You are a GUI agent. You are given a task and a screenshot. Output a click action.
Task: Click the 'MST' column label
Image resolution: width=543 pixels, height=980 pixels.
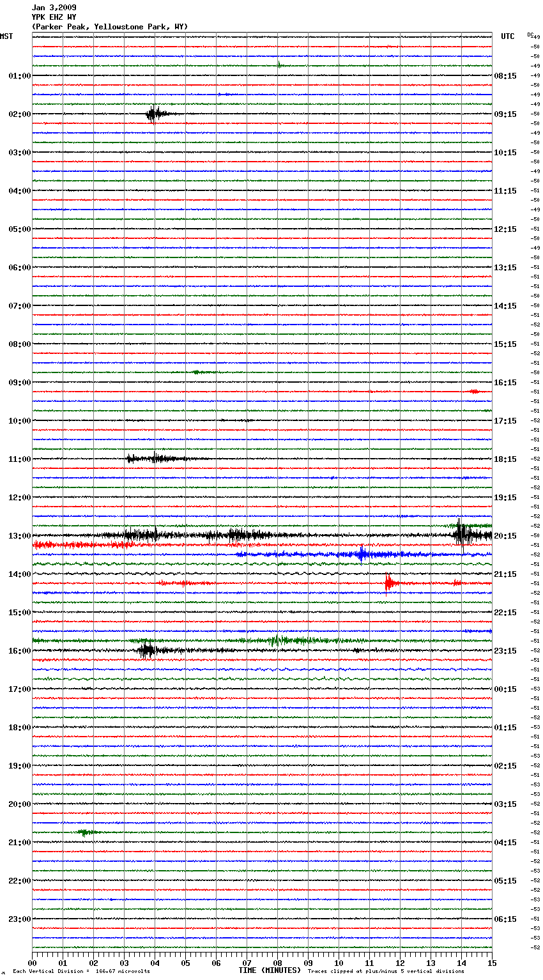tap(6, 36)
